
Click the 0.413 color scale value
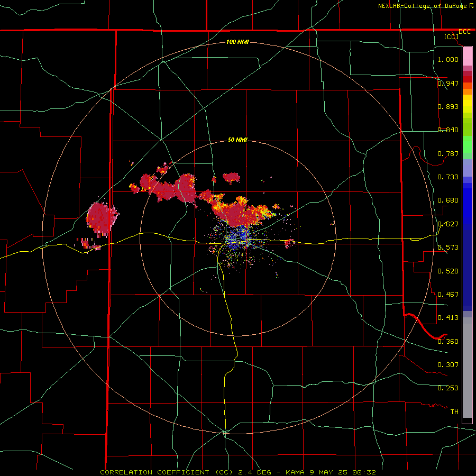click(x=448, y=318)
